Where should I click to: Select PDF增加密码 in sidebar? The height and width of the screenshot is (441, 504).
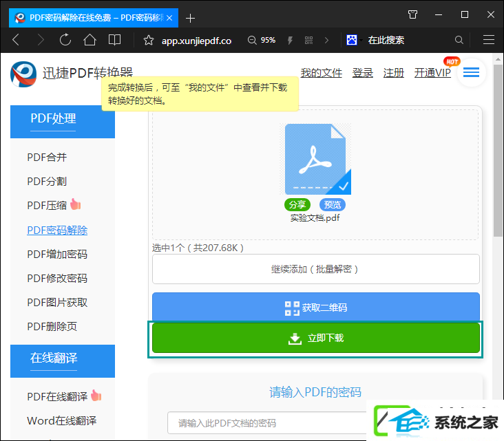click(x=57, y=255)
